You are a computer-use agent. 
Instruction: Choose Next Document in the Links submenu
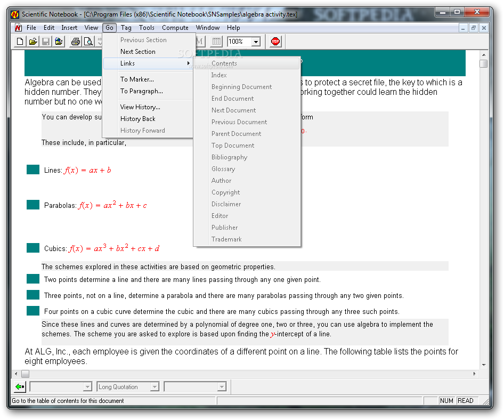[247, 110]
